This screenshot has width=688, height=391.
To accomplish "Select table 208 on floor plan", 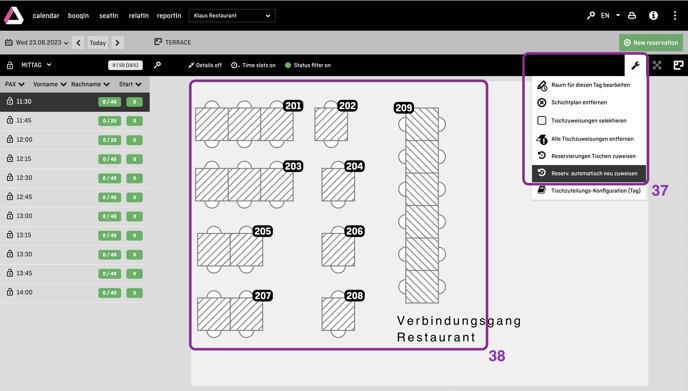I will [338, 314].
